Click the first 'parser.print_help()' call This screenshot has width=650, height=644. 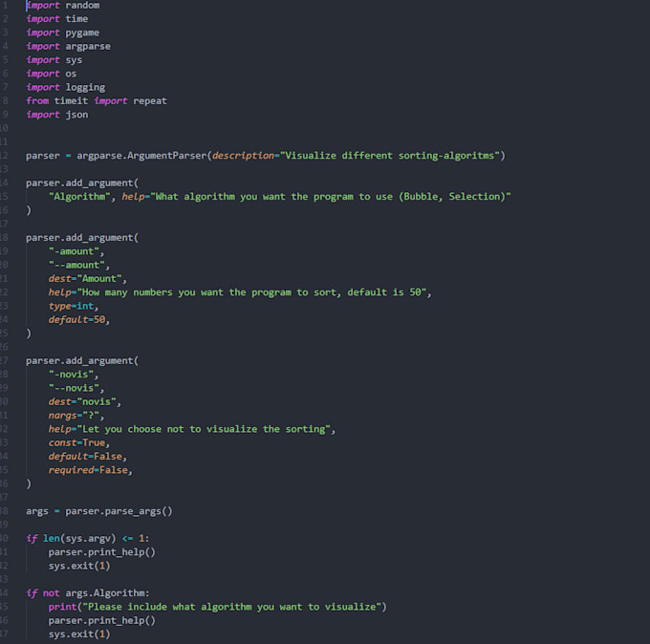tap(102, 552)
